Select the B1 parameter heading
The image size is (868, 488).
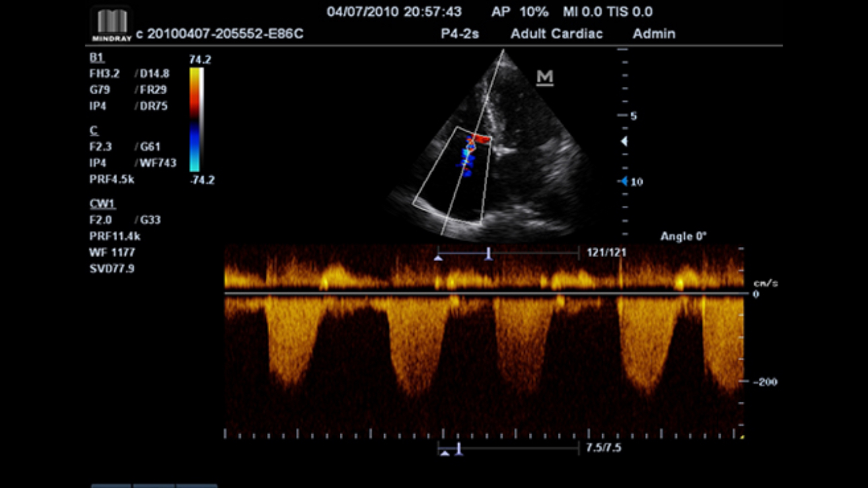[x=97, y=57]
